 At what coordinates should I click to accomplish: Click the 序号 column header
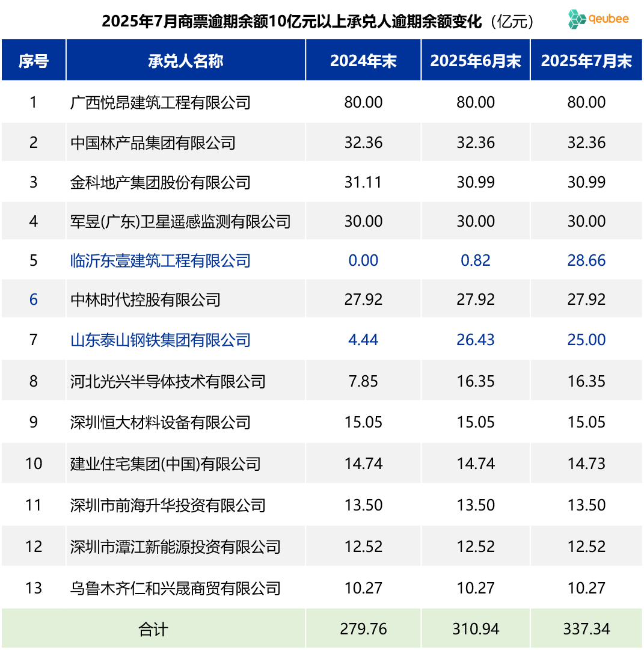click(34, 60)
